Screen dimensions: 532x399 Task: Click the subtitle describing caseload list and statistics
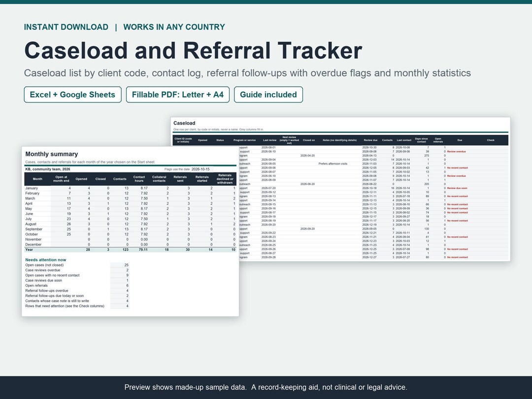tap(247, 73)
